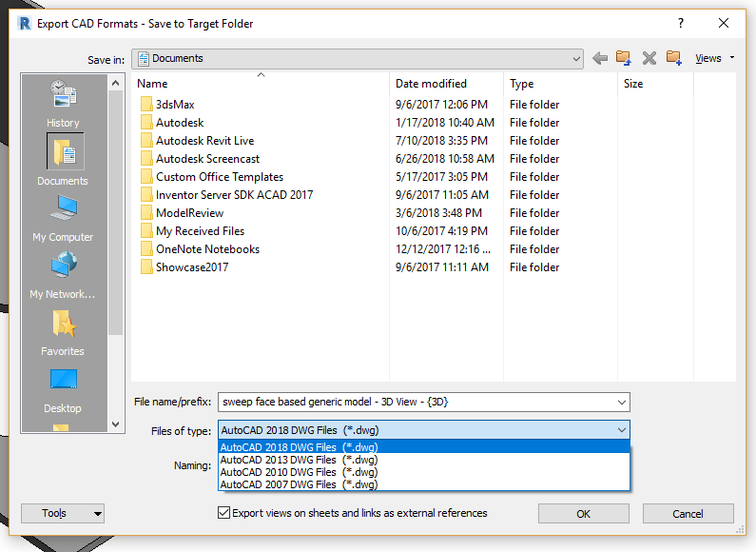Click places bar scroll down arrow
The width and height of the screenshot is (756, 552).
point(116,424)
